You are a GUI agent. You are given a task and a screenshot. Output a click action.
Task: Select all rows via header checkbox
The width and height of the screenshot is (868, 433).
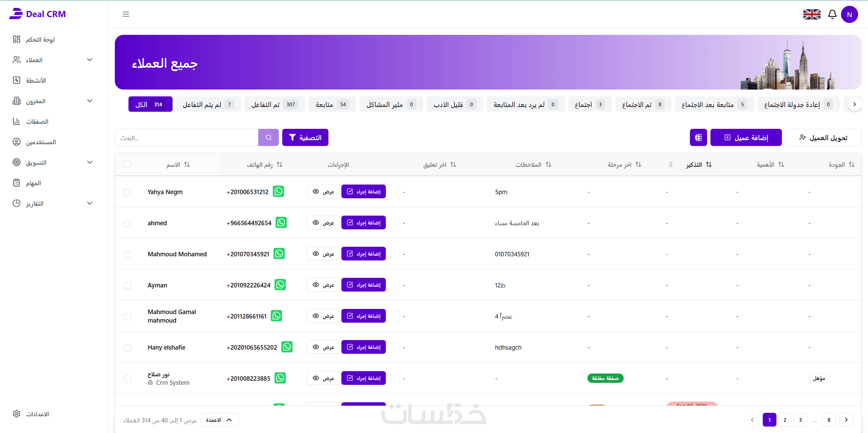127,164
